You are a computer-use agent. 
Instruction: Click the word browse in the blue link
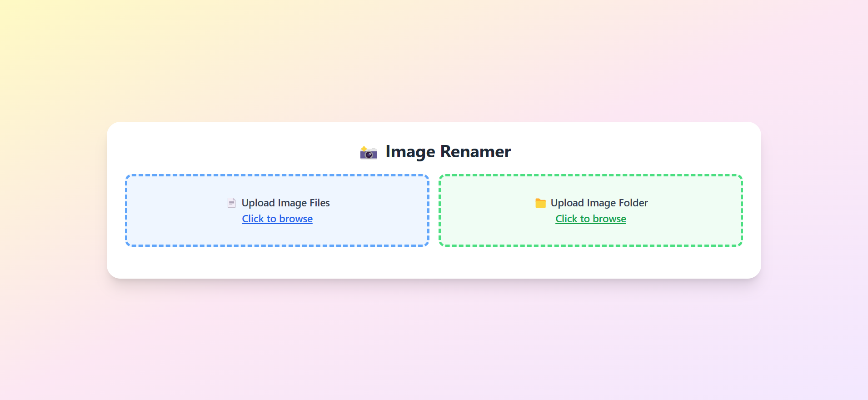pos(296,219)
